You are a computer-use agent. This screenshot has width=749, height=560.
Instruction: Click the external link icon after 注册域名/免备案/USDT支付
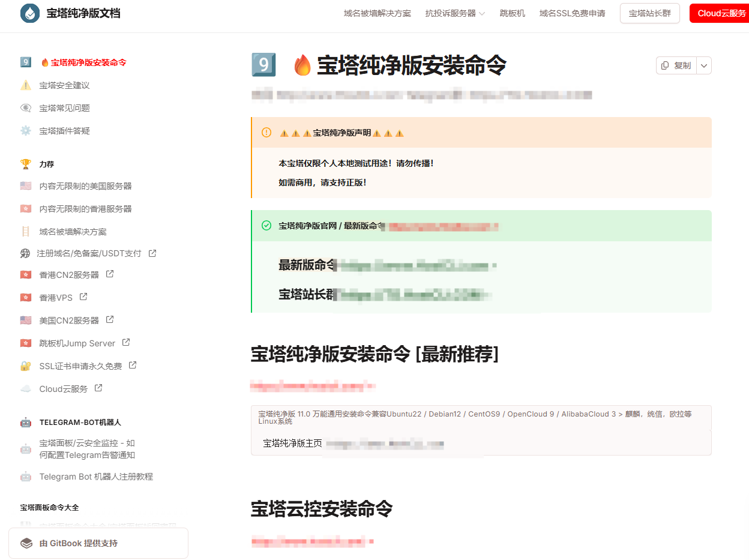pyautogui.click(x=154, y=253)
